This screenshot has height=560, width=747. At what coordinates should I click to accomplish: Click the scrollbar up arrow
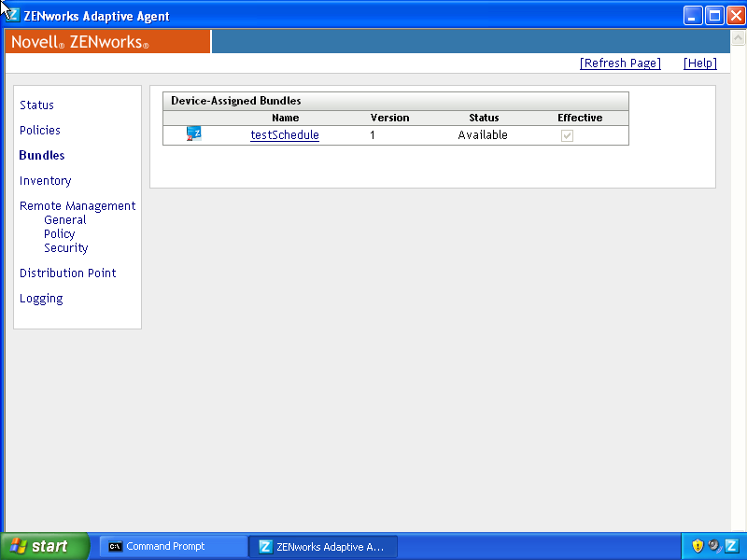coord(738,37)
